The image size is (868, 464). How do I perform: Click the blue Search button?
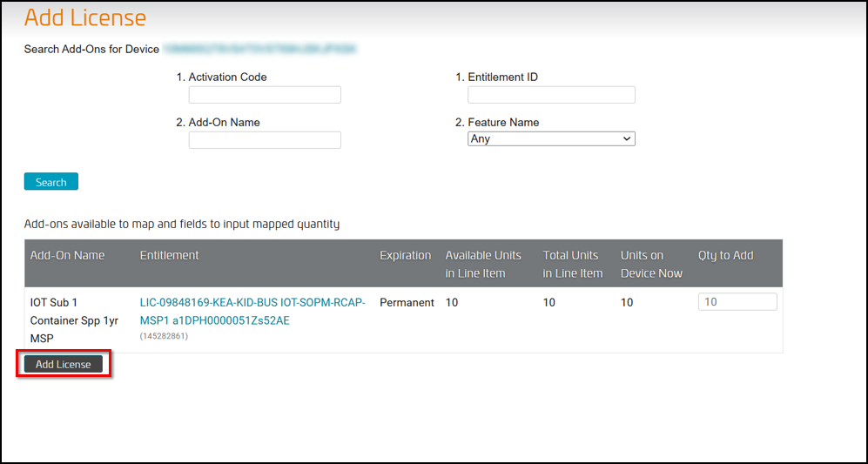tap(50, 182)
